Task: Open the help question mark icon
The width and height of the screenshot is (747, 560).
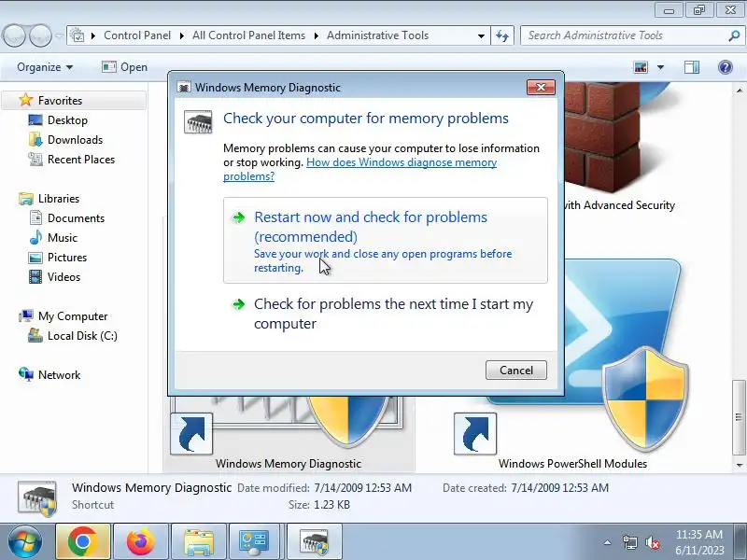Action: (726, 67)
